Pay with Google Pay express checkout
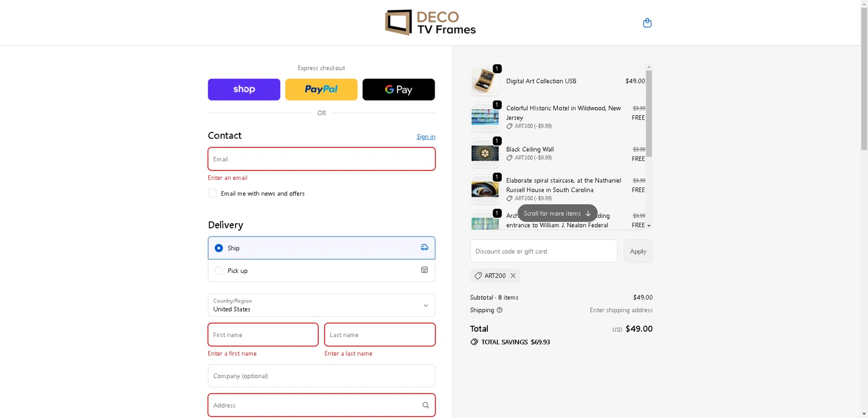Screen dimensions: 868x418 pos(399,90)
